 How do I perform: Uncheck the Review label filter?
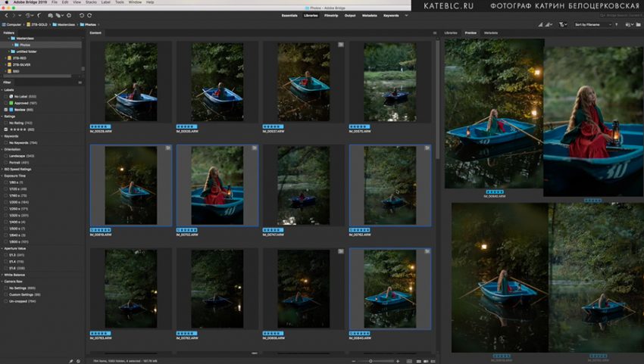click(6, 110)
